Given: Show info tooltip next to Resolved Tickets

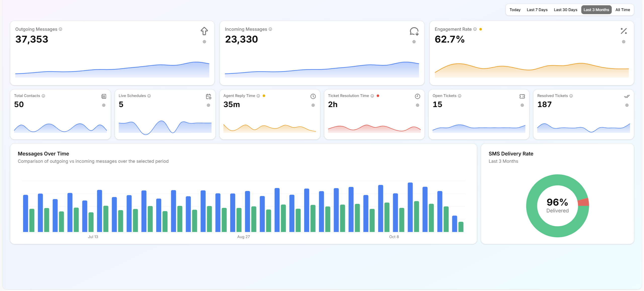Looking at the screenshot, I should (x=571, y=96).
